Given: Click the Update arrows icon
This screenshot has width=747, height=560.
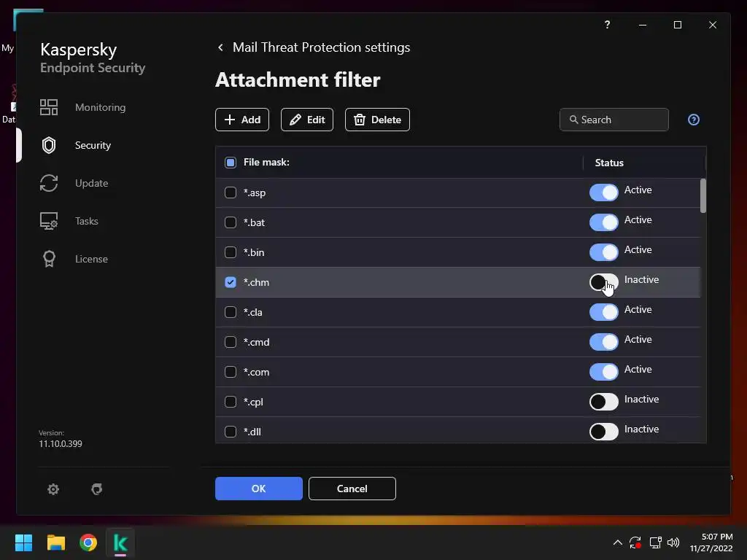Looking at the screenshot, I should (x=49, y=183).
